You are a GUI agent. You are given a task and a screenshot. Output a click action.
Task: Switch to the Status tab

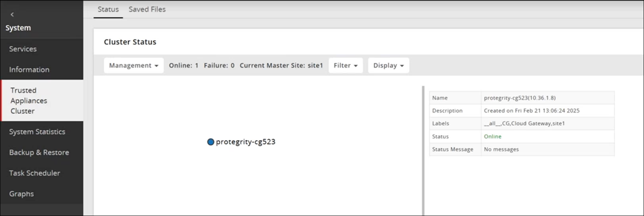tap(108, 9)
